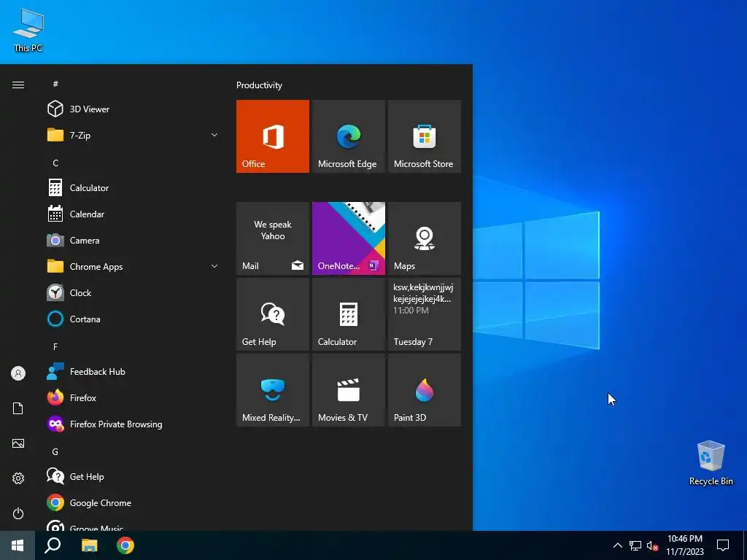This screenshot has height=560, width=747.
Task: Open the Calculator tile
Action: pyautogui.click(x=348, y=314)
